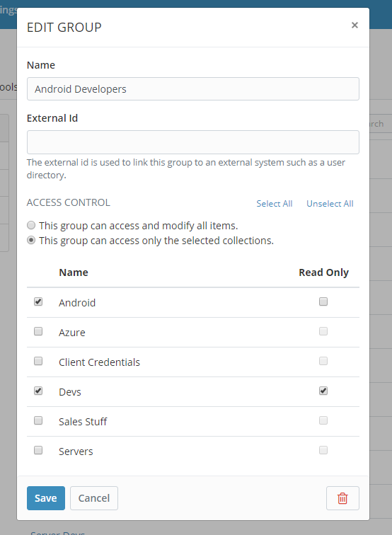Screen dimensions: 392x535
Task: Click the Unselect All link
Action: [x=330, y=204]
